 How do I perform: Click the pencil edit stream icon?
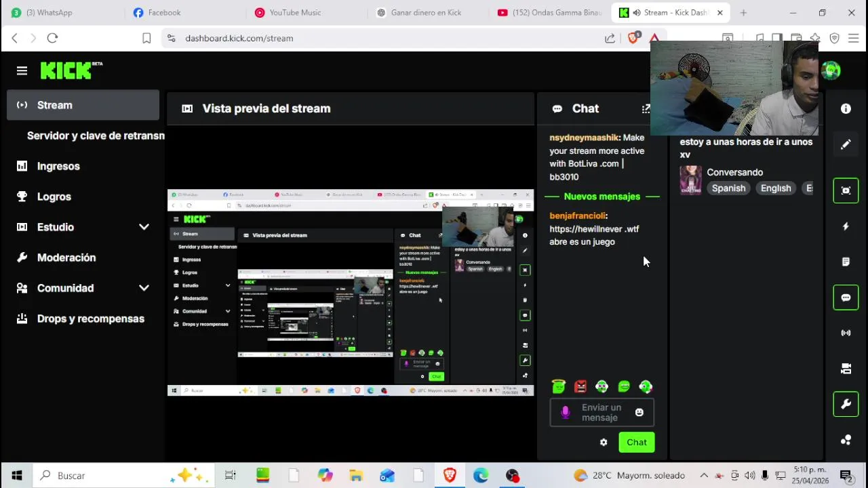click(846, 144)
